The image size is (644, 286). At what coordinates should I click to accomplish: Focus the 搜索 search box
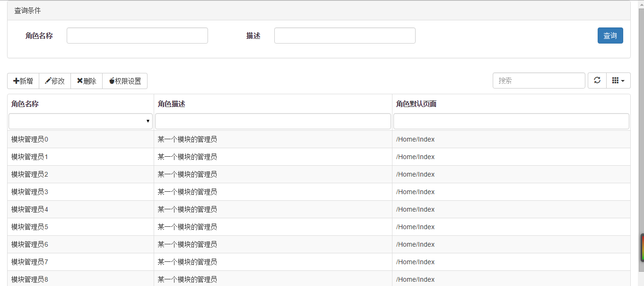point(539,80)
